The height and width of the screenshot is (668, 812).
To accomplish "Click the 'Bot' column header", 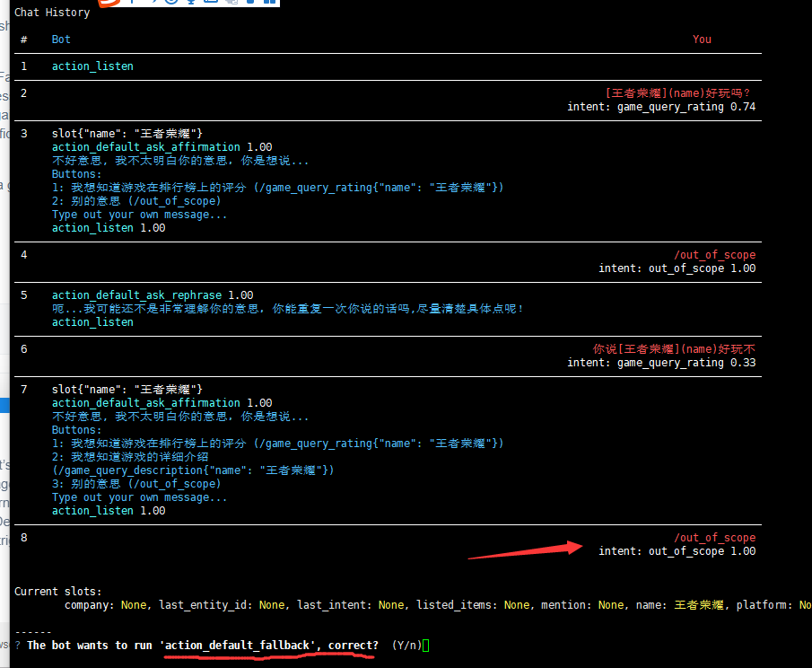I will (61, 40).
